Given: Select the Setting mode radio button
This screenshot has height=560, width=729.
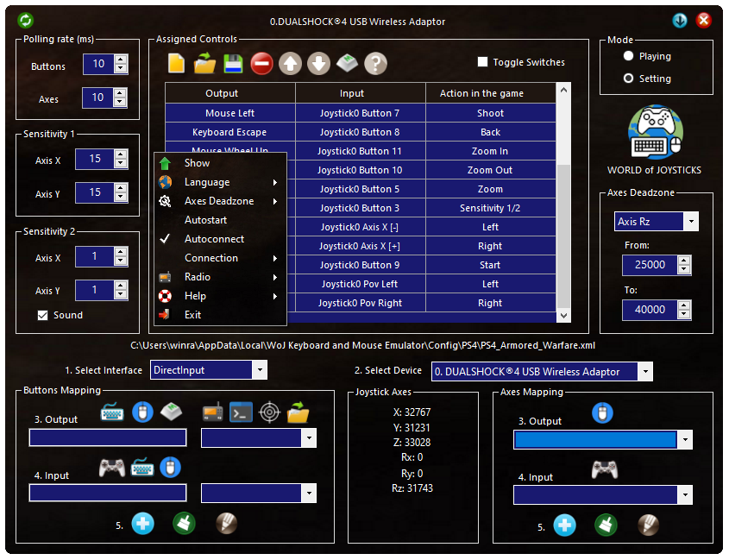Looking at the screenshot, I should (629, 79).
